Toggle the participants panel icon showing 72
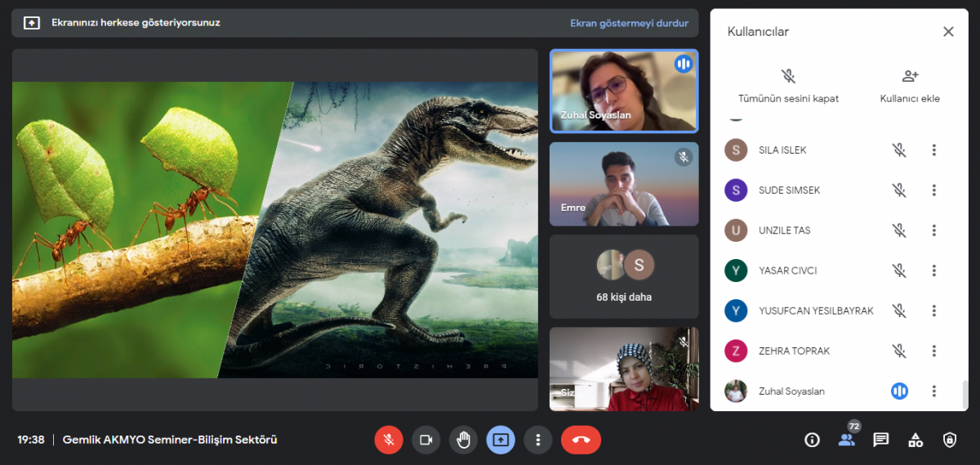 [x=847, y=440]
